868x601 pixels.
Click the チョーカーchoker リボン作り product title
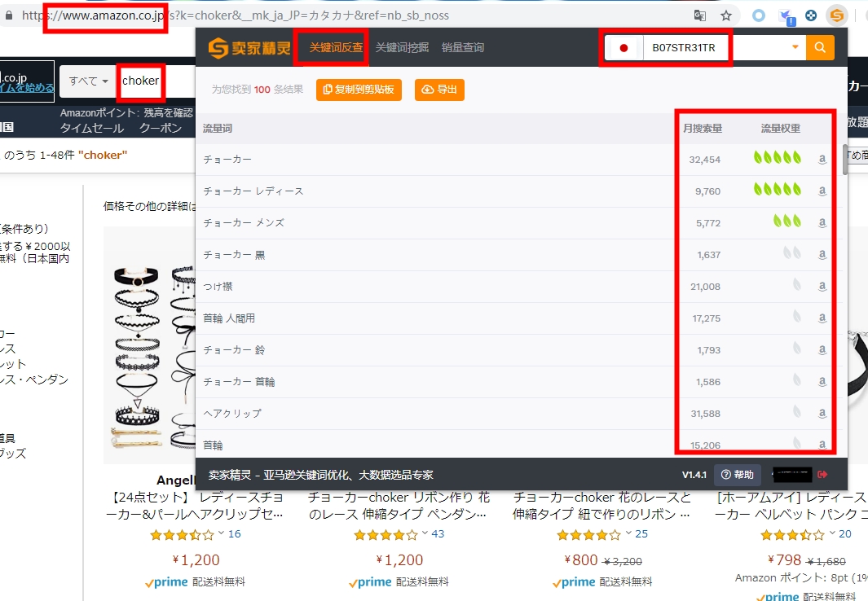tap(399, 506)
